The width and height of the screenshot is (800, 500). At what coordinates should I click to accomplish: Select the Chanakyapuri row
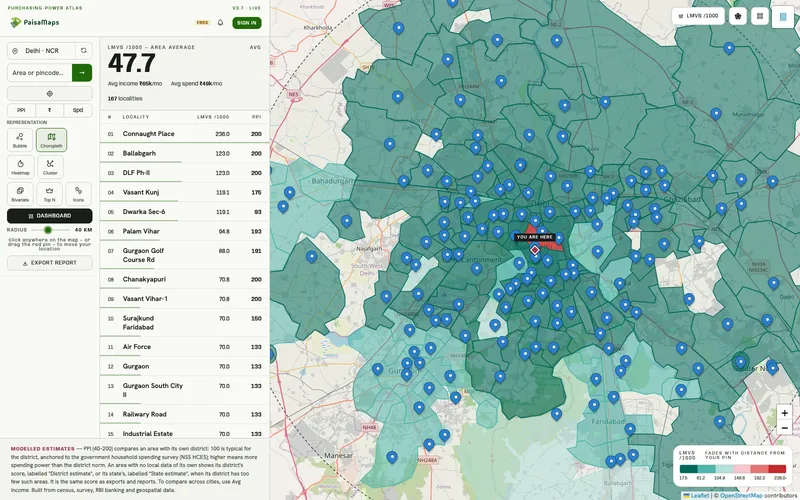point(184,279)
